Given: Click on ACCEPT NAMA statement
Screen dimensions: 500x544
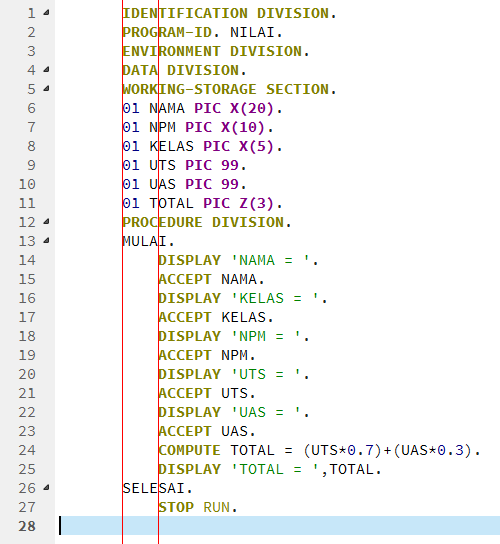Looking at the screenshot, I should (x=212, y=279).
